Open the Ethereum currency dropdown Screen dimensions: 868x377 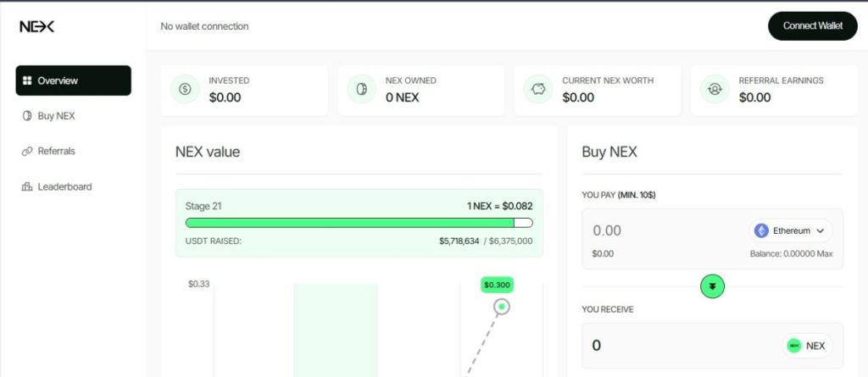pyautogui.click(x=791, y=230)
